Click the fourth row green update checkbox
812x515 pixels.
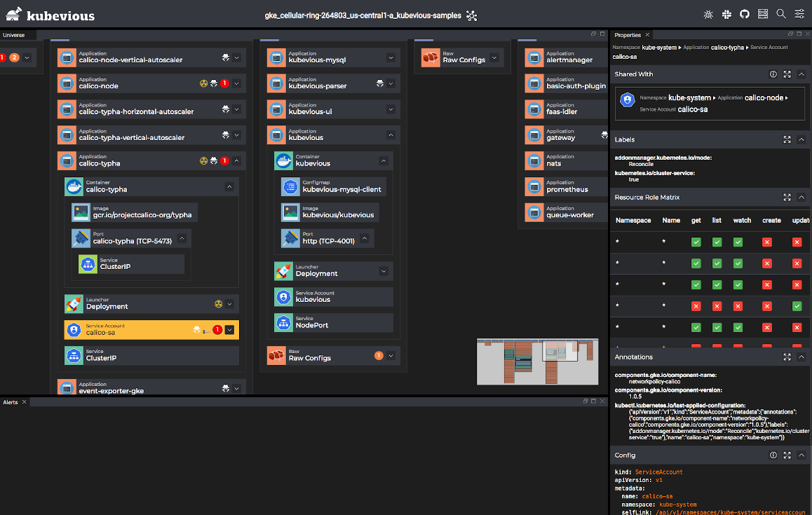point(797,306)
